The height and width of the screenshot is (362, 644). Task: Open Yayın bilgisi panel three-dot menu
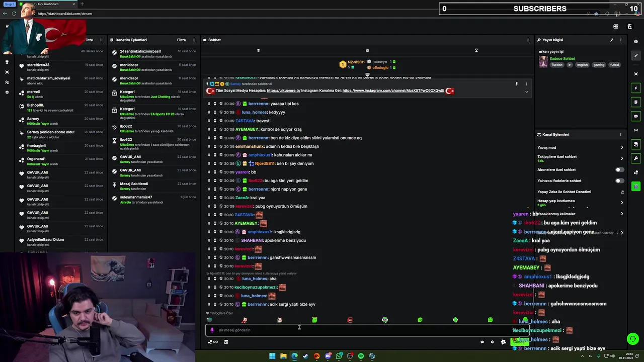coord(621,40)
